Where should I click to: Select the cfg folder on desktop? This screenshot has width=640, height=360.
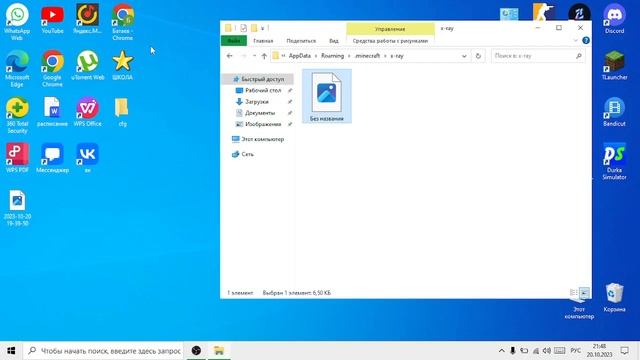tap(122, 112)
